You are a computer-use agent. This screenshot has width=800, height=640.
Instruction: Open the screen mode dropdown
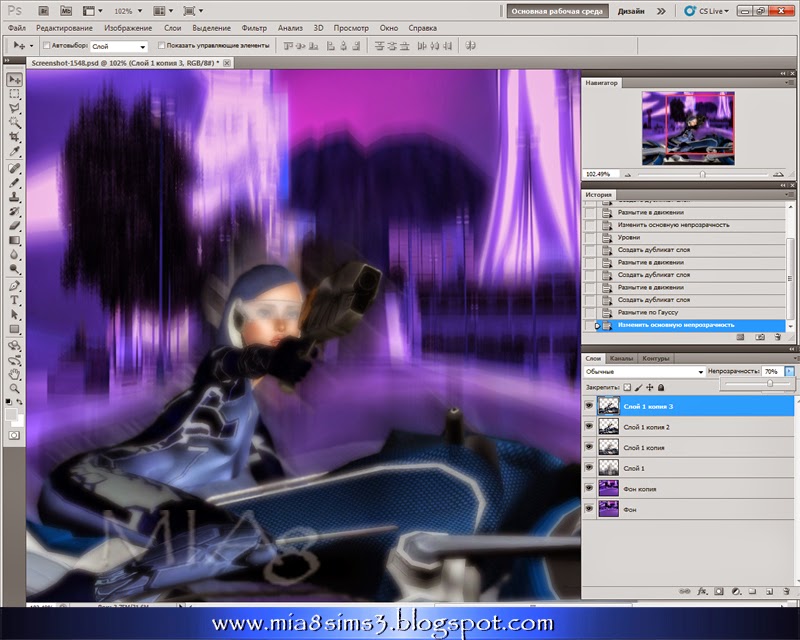click(193, 11)
